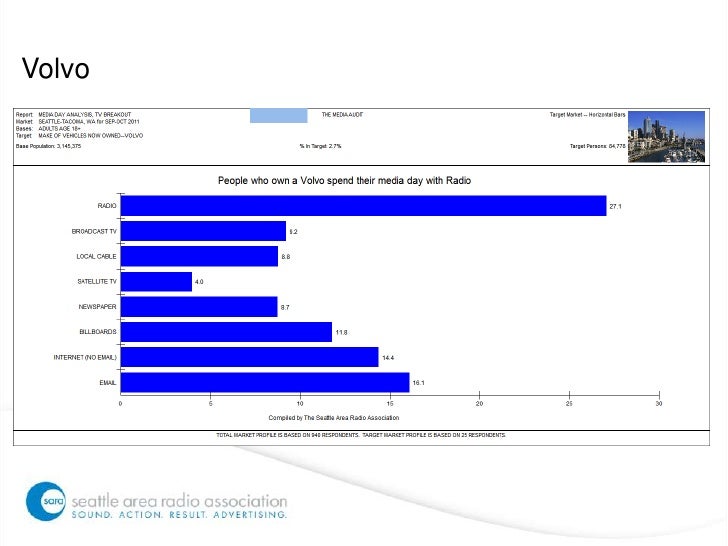The image size is (728, 546).
Task: Click the INTERNET (NO EMAIL) axis label
Action: tap(85, 358)
